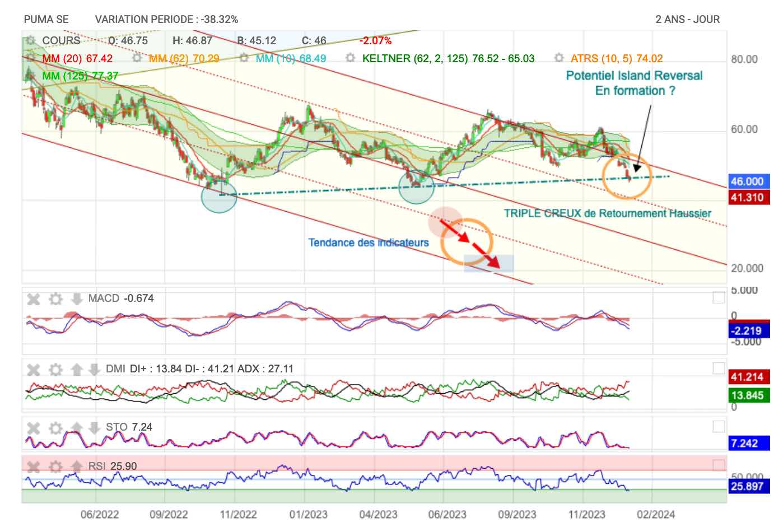Click the RSI 25.897 value tag
The image size is (783, 532).
749,486
